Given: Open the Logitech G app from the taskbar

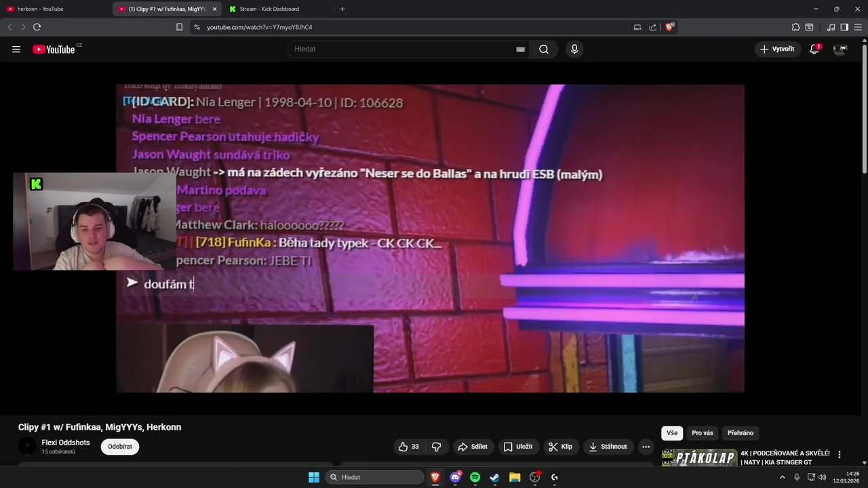Looking at the screenshot, I should pos(555,477).
